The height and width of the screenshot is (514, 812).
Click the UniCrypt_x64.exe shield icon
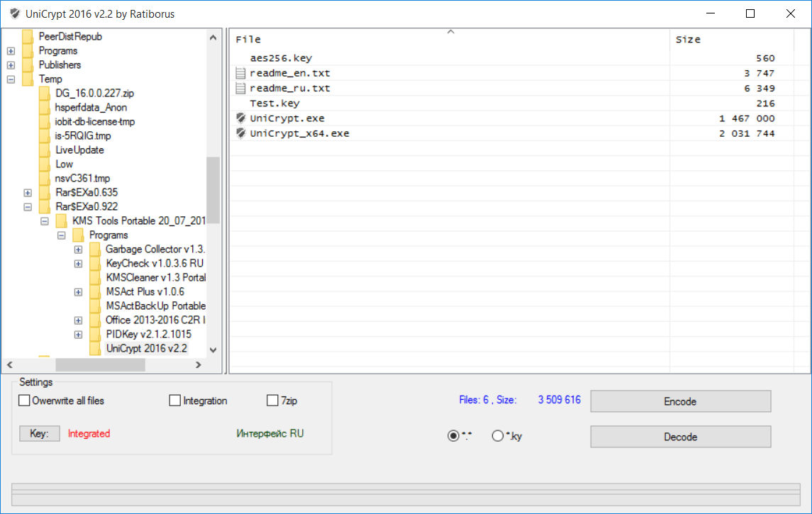[x=240, y=133]
